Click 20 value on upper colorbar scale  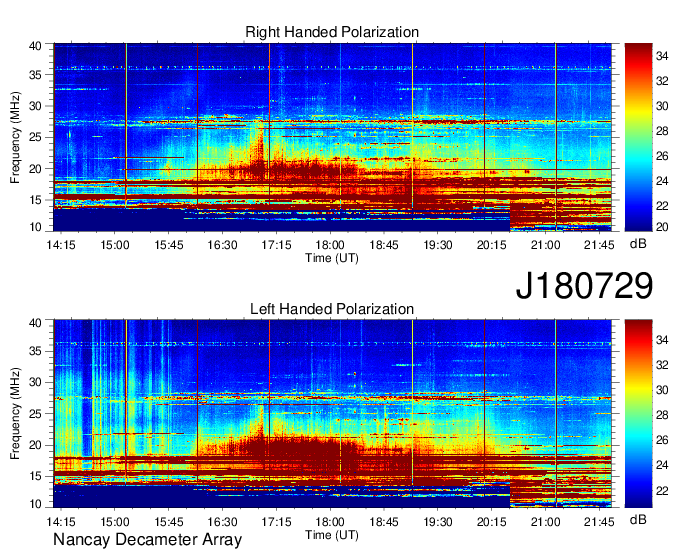click(662, 227)
